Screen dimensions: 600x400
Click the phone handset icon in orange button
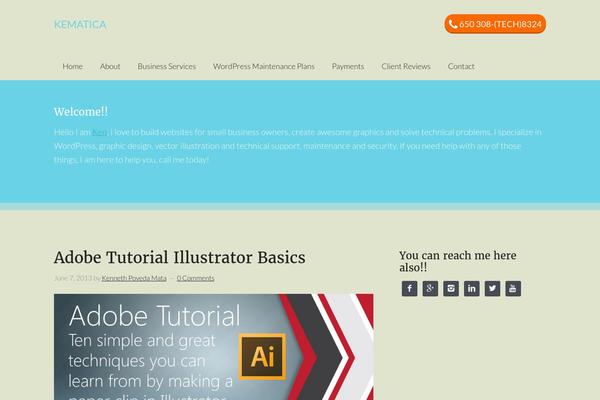tap(453, 24)
